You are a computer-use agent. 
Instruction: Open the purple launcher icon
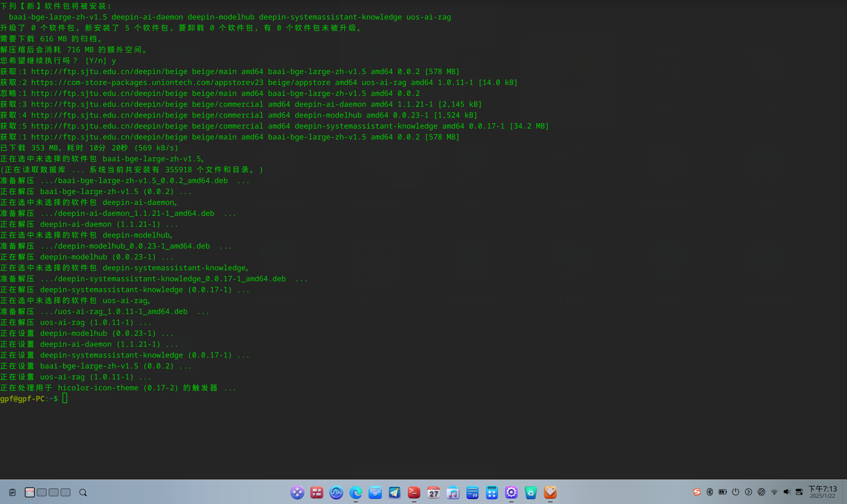tap(297, 492)
